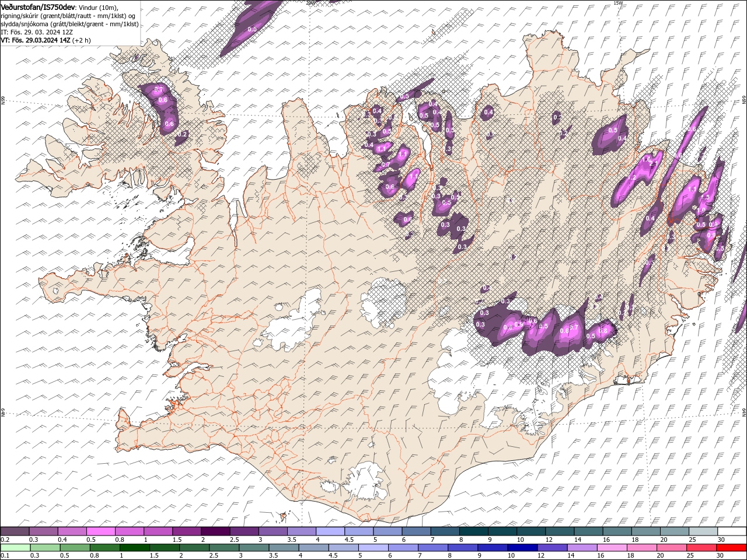Click the 0.2 value on the Westfjords snow patch
The image size is (747, 560).
pyautogui.click(x=183, y=134)
